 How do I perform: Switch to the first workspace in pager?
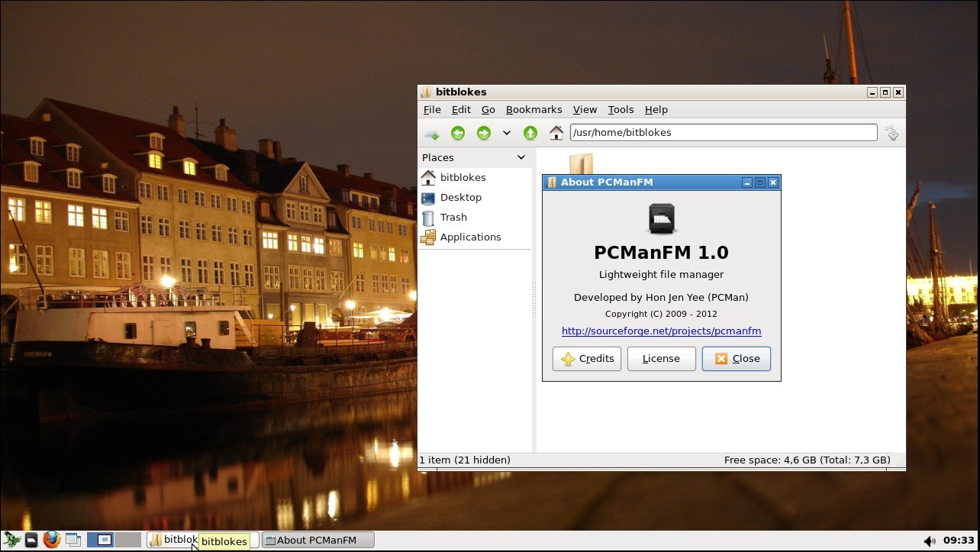coord(100,540)
